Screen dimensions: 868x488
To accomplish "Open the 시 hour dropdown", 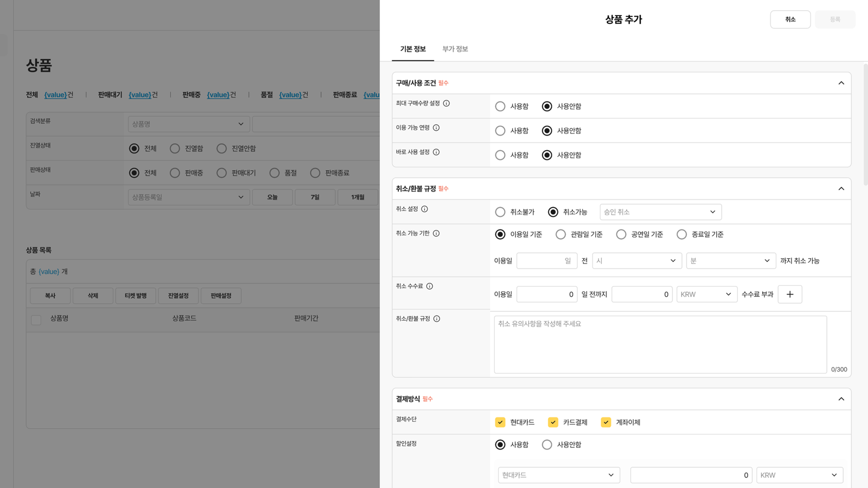I will click(x=637, y=261).
